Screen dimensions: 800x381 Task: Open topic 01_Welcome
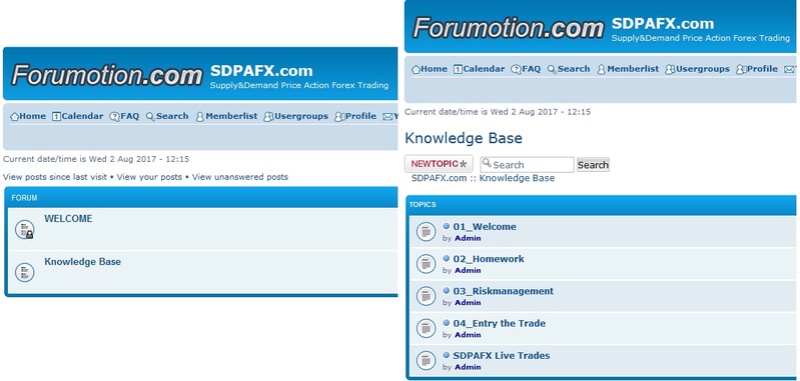[x=485, y=226]
